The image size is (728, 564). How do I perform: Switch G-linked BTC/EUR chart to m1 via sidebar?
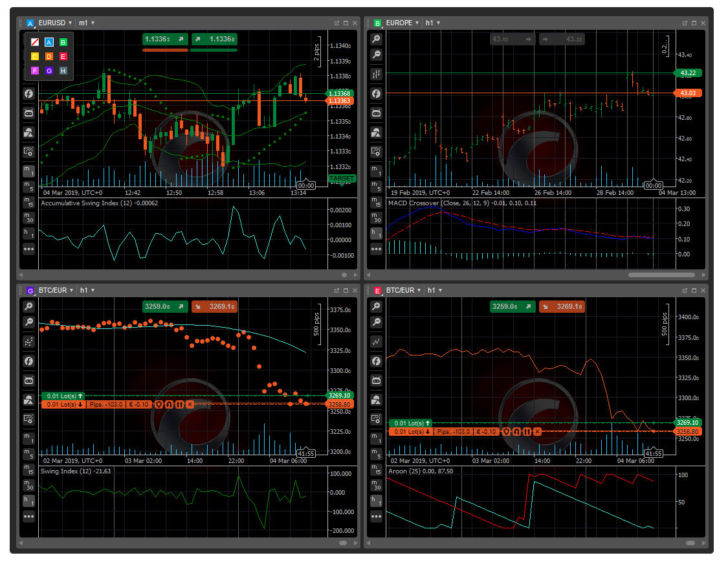click(x=28, y=438)
